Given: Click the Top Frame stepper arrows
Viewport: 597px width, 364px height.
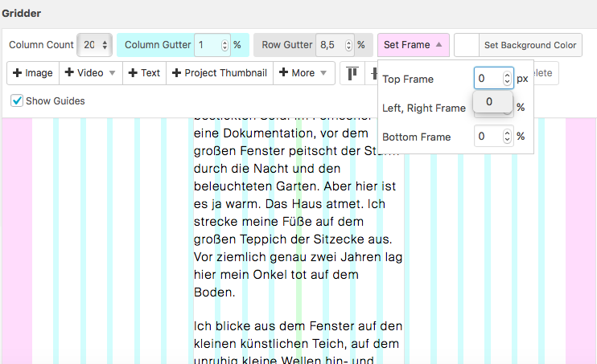Looking at the screenshot, I should point(507,79).
